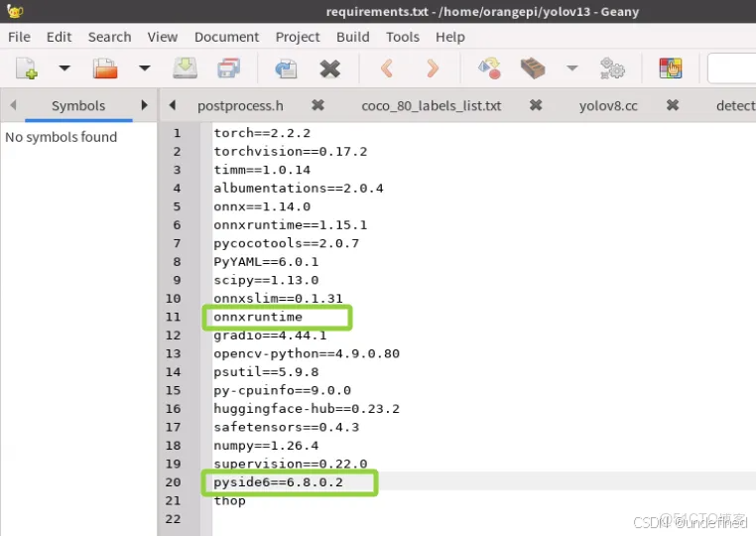Open the File menu

pos(19,37)
